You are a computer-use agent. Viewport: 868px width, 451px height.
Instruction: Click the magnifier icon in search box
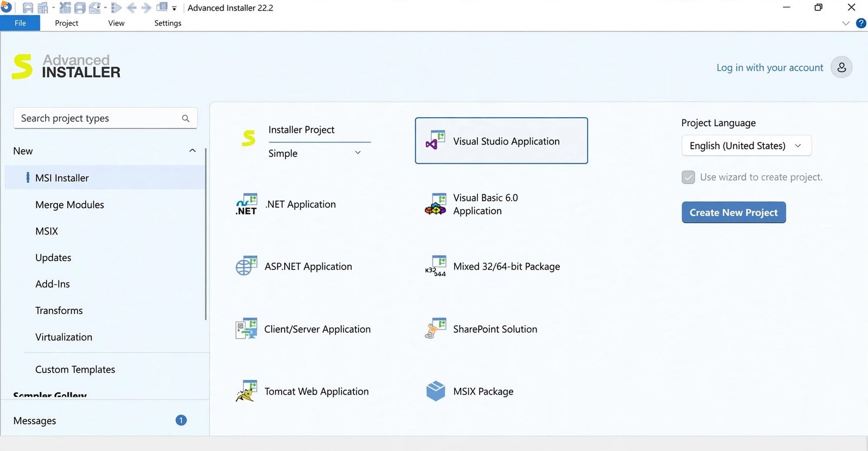click(186, 118)
